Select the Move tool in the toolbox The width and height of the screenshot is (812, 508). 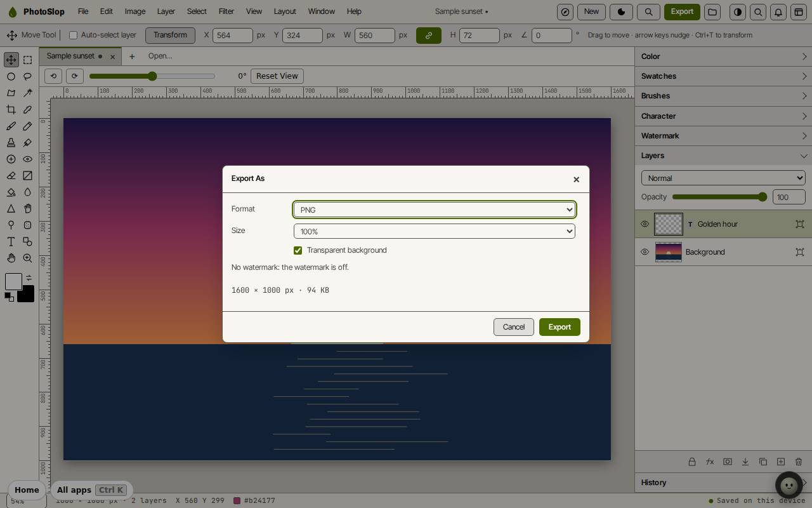coord(11,60)
